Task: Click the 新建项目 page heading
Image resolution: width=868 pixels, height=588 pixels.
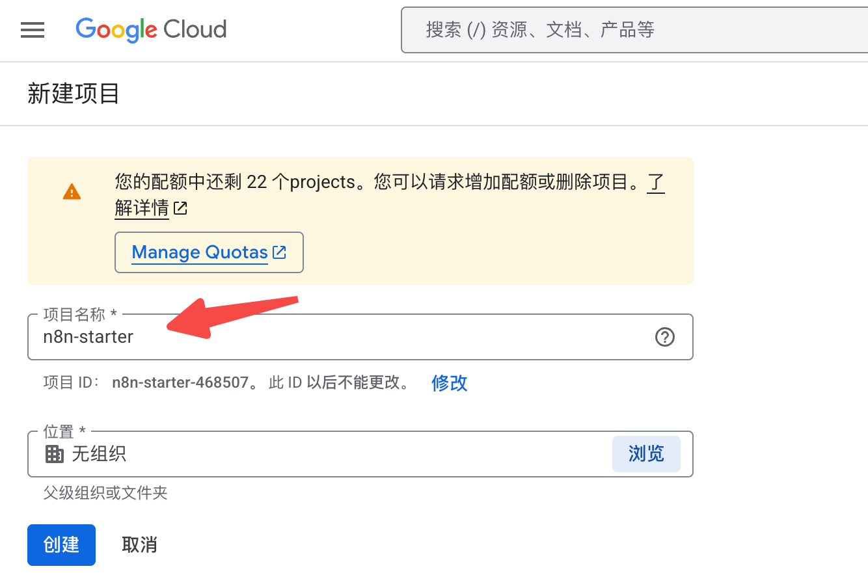Action: pos(74,94)
